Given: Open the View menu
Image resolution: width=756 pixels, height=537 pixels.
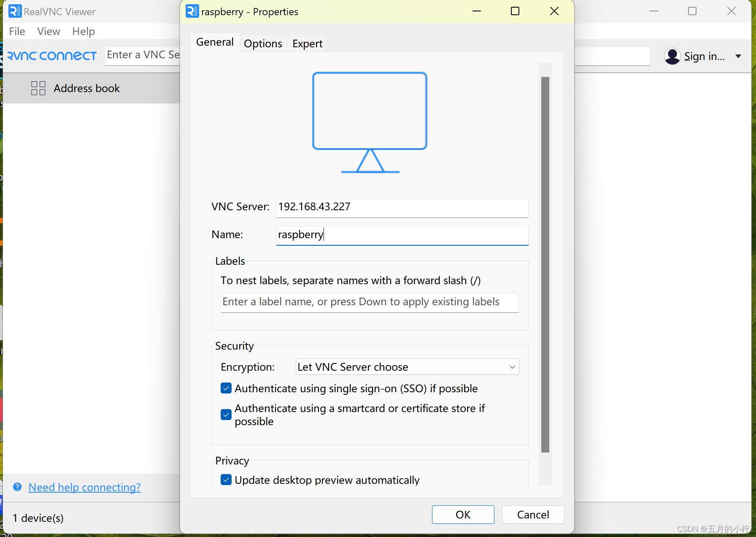Looking at the screenshot, I should tap(49, 31).
